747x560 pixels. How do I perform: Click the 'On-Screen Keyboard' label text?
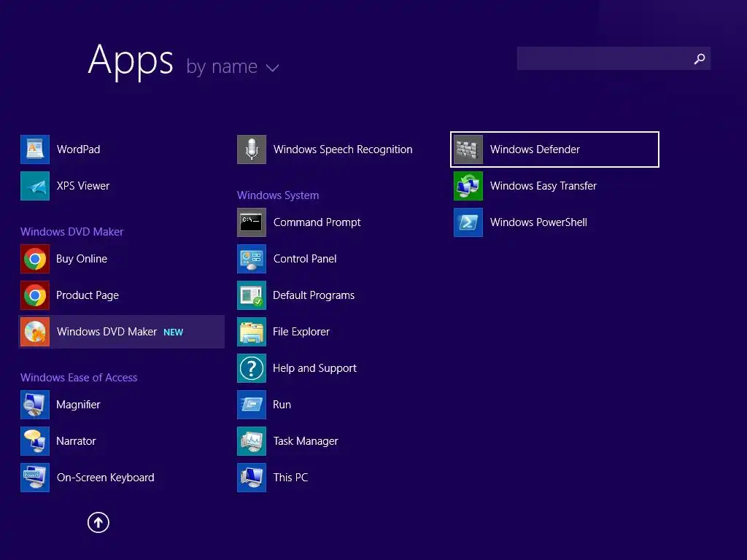(x=105, y=477)
